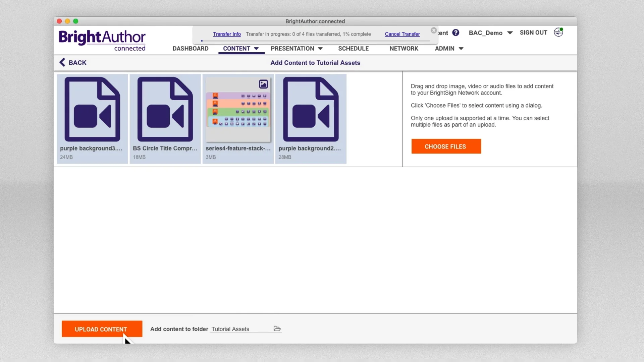Open the Transfer Info link
The width and height of the screenshot is (644, 362).
tap(227, 34)
